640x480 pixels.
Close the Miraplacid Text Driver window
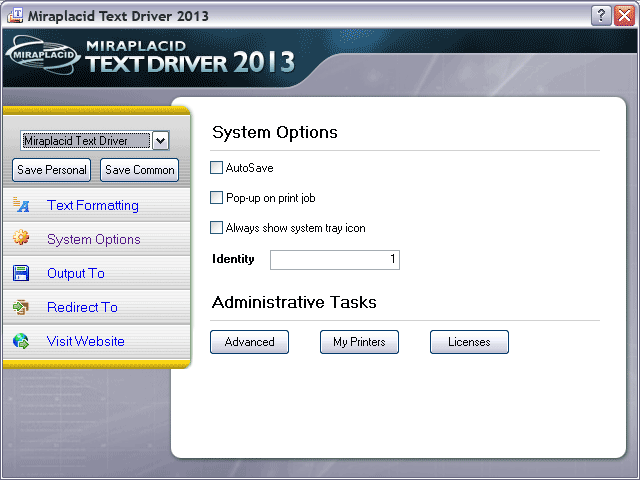pyautogui.click(x=624, y=16)
